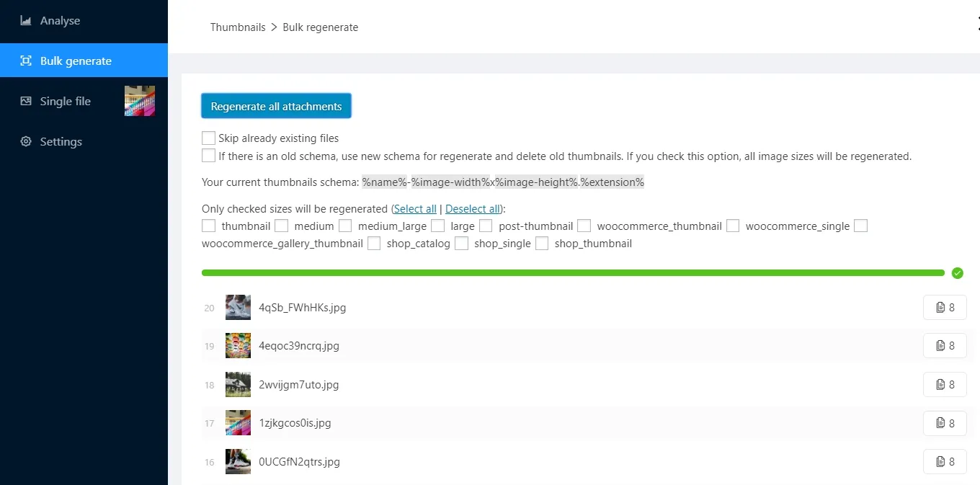Click the thumbnail of 4eqoc39ncrq.jpg
980x485 pixels.
[238, 345]
